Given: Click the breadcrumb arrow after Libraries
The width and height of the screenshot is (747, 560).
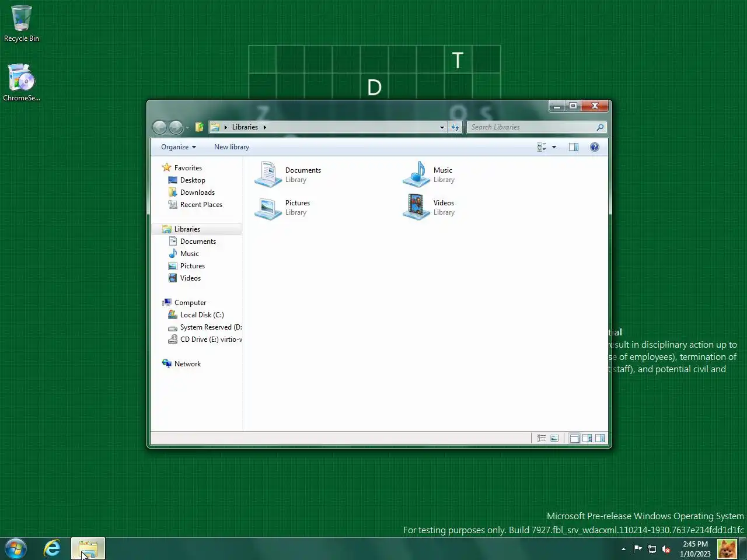Looking at the screenshot, I should [x=264, y=127].
